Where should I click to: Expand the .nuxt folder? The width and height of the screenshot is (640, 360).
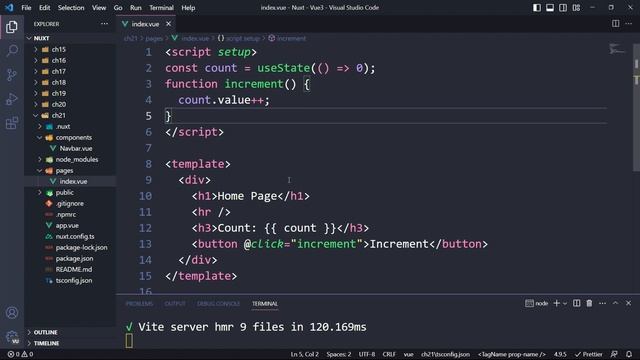[x=70, y=126]
